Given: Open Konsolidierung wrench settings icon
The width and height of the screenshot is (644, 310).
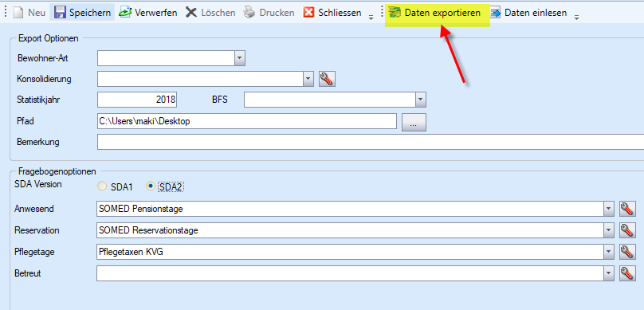Looking at the screenshot, I should (x=327, y=78).
